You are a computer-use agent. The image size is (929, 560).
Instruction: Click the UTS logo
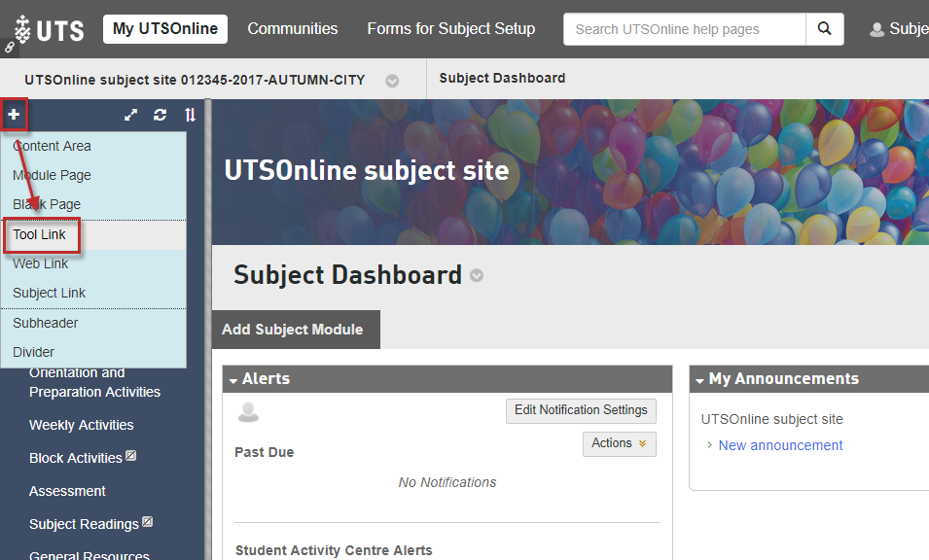click(49, 29)
